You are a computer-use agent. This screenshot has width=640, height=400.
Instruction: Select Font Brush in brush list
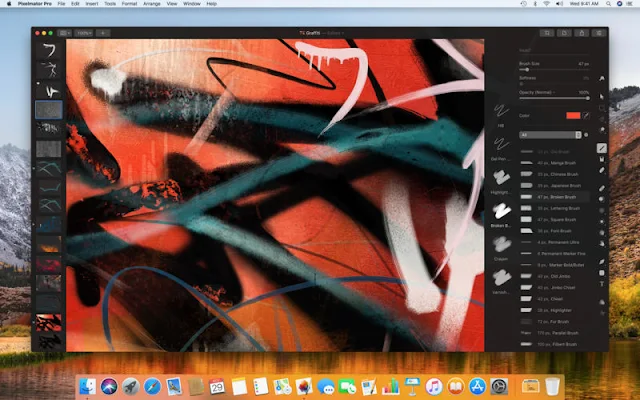[554, 231]
